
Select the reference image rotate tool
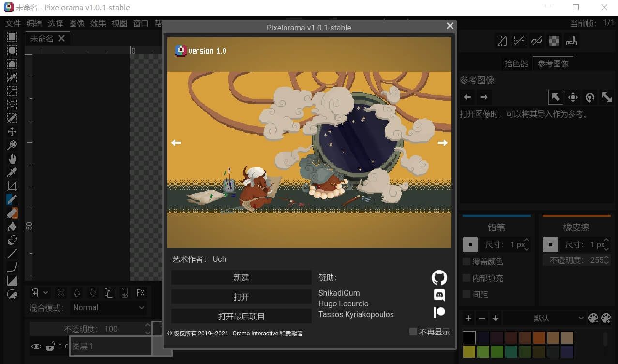click(x=589, y=97)
